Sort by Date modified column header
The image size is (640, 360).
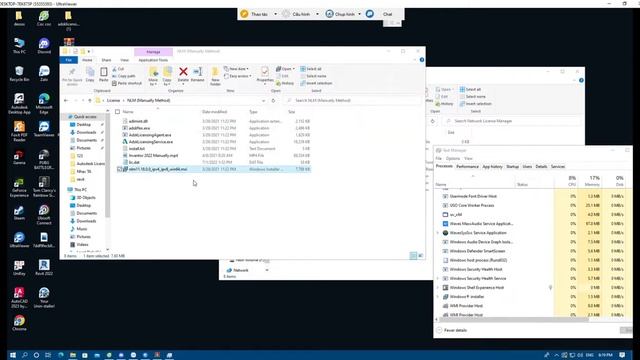214,112
